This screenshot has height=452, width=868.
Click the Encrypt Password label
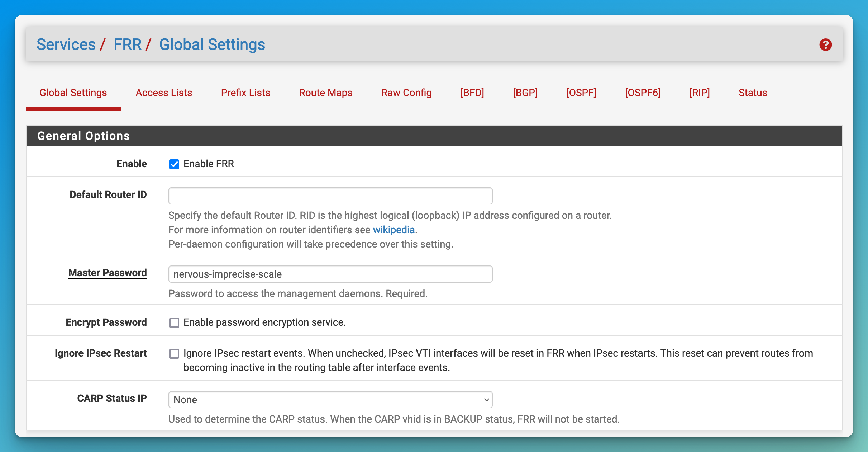[x=106, y=322]
